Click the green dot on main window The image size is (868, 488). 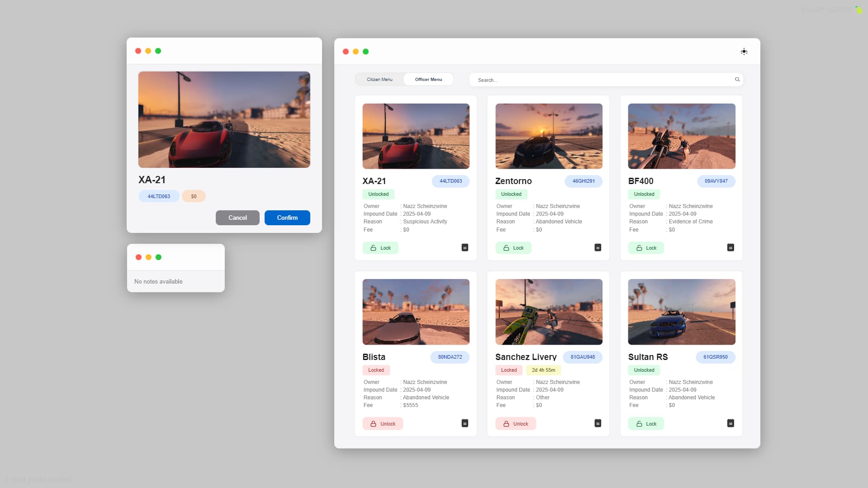[365, 52]
